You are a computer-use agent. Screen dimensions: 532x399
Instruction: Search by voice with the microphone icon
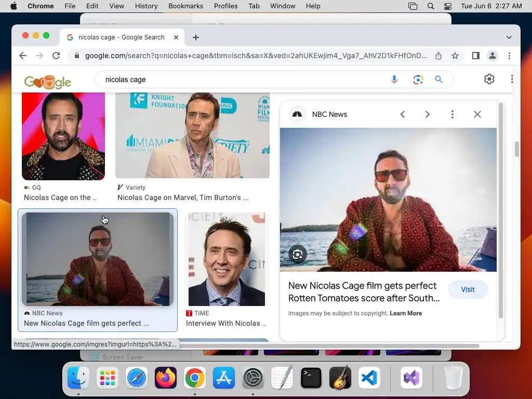[394, 79]
